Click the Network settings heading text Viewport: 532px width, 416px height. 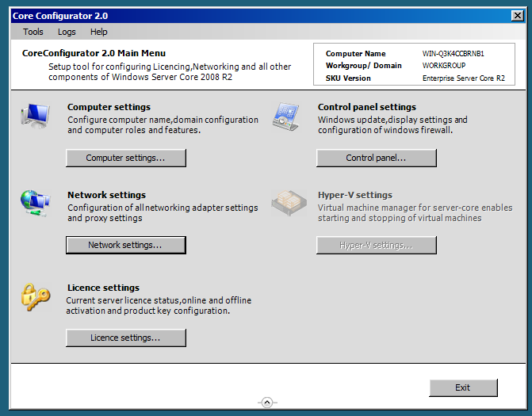pos(106,195)
